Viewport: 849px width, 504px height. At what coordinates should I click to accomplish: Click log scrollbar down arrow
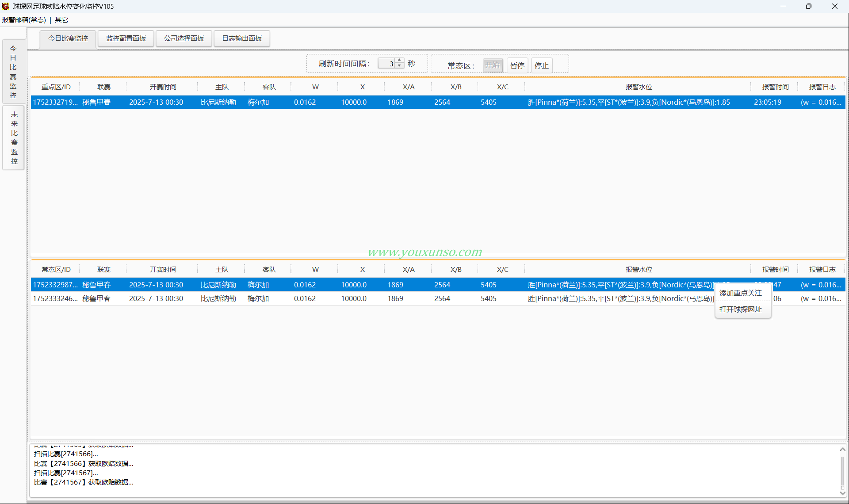842,493
